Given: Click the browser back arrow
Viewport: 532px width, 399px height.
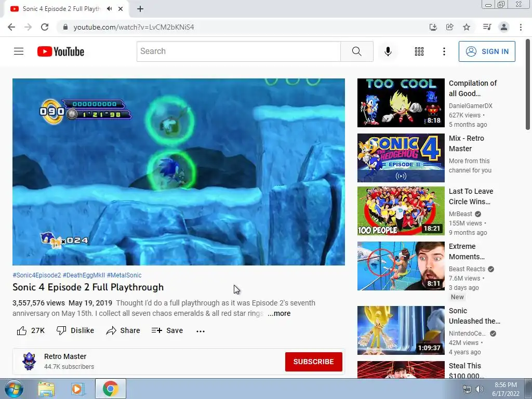Looking at the screenshot, I should tap(11, 27).
